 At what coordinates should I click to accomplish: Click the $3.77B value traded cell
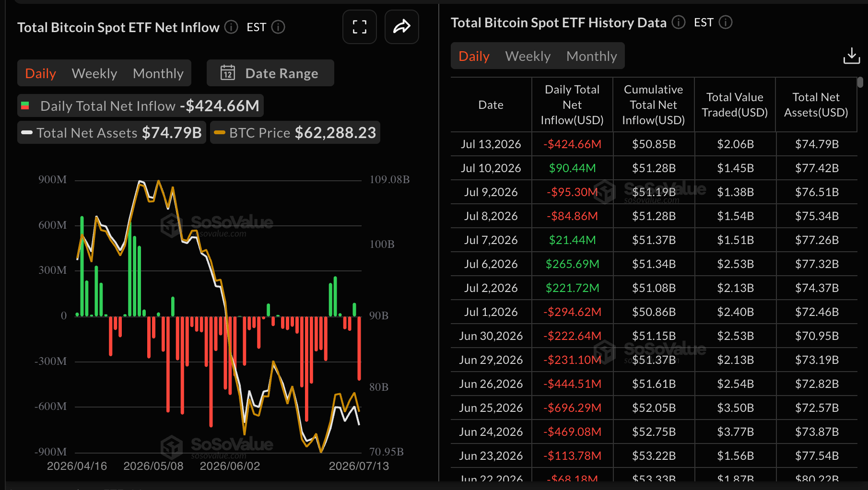735,432
